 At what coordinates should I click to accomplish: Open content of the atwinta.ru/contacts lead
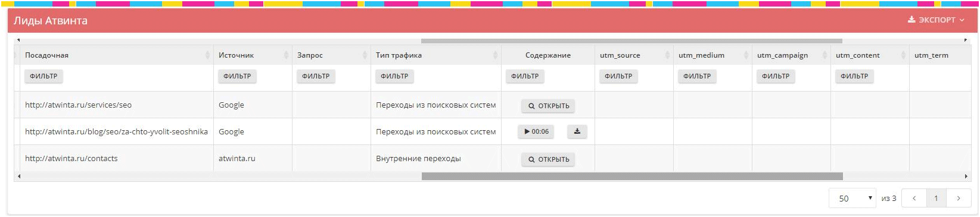pos(548,159)
